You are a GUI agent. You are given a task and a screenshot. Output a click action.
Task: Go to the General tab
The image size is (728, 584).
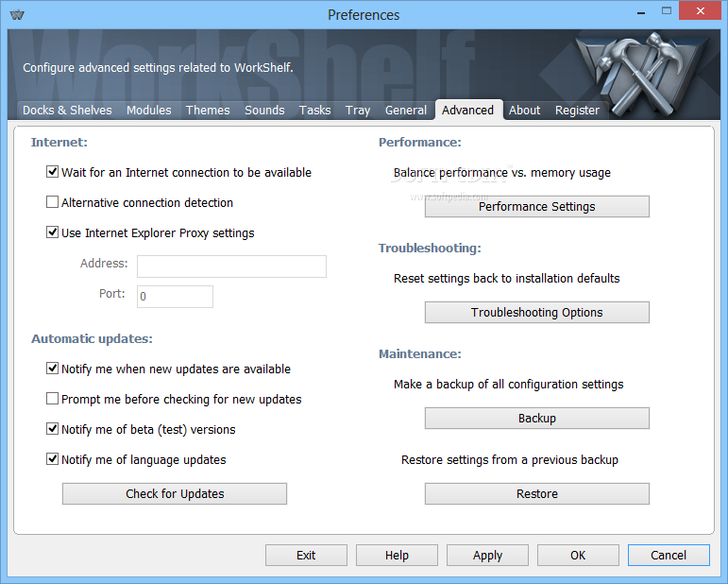coord(406,111)
